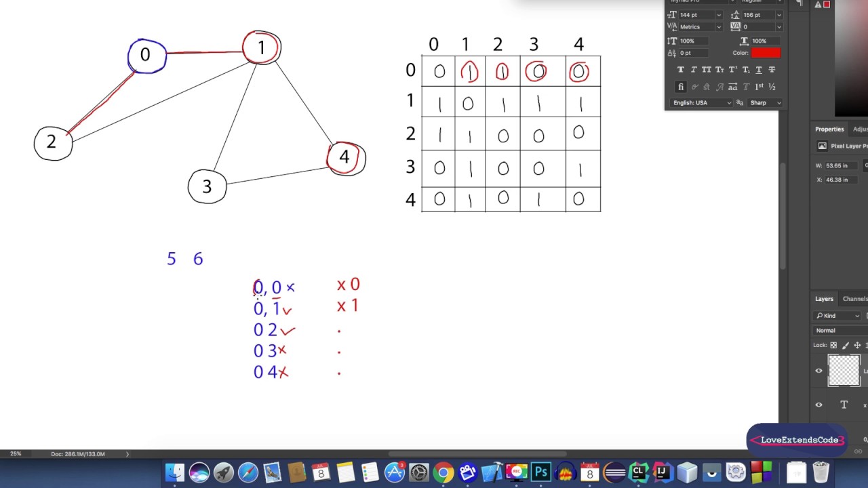
Task: Open App Store from the Dock
Action: 395,472
